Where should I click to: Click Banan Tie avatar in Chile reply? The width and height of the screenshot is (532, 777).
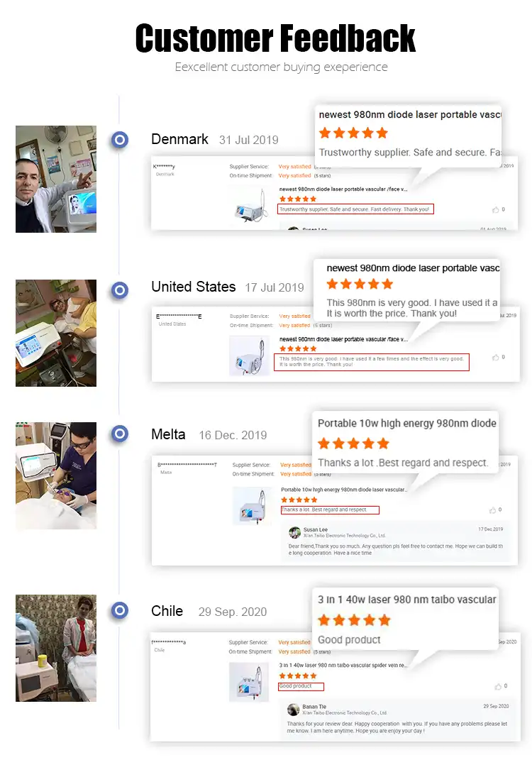click(293, 710)
